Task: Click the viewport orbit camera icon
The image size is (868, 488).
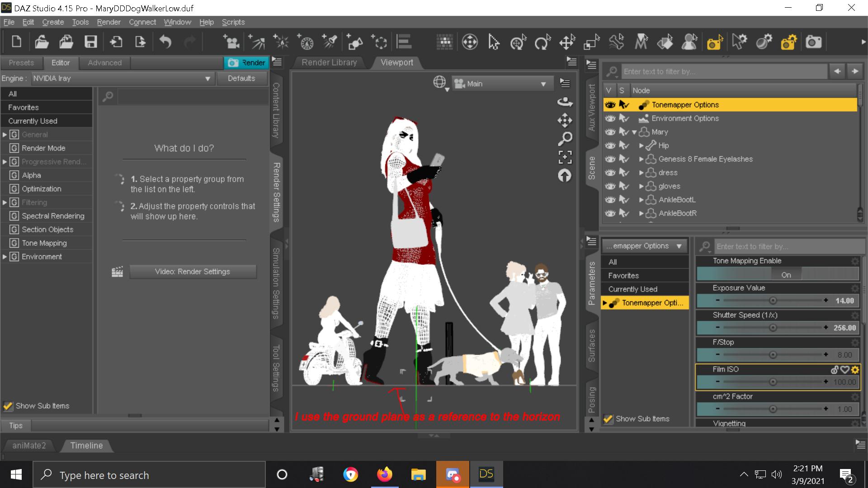Action: (x=565, y=102)
